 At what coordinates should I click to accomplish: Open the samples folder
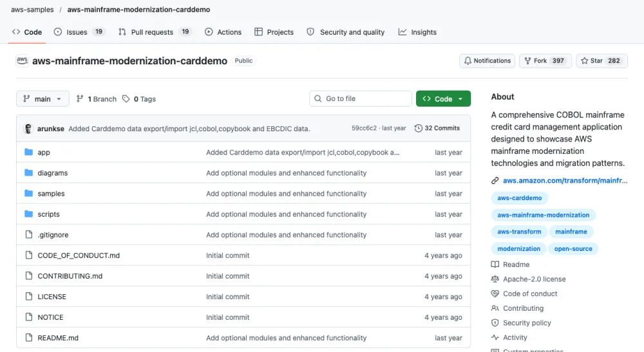point(51,193)
